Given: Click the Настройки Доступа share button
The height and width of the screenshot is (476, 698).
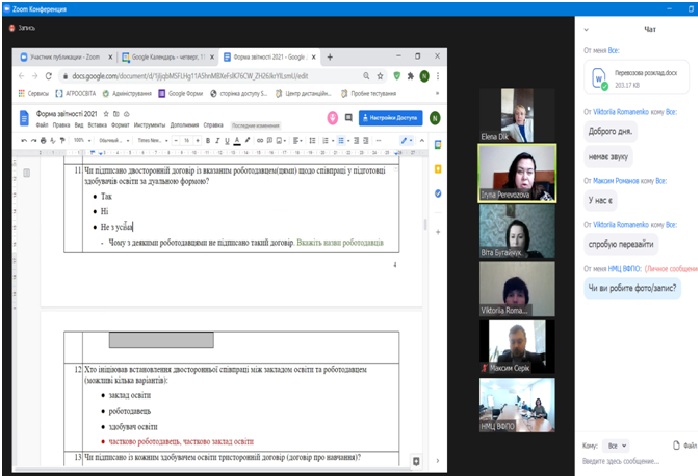Looking at the screenshot, I should click(x=391, y=117).
